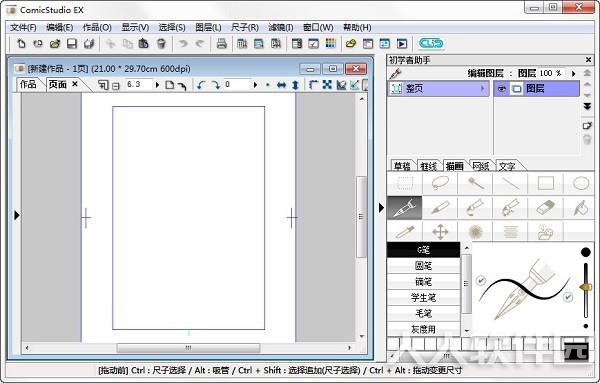Select the eraser tool
600x383 pixels.
coord(546,208)
